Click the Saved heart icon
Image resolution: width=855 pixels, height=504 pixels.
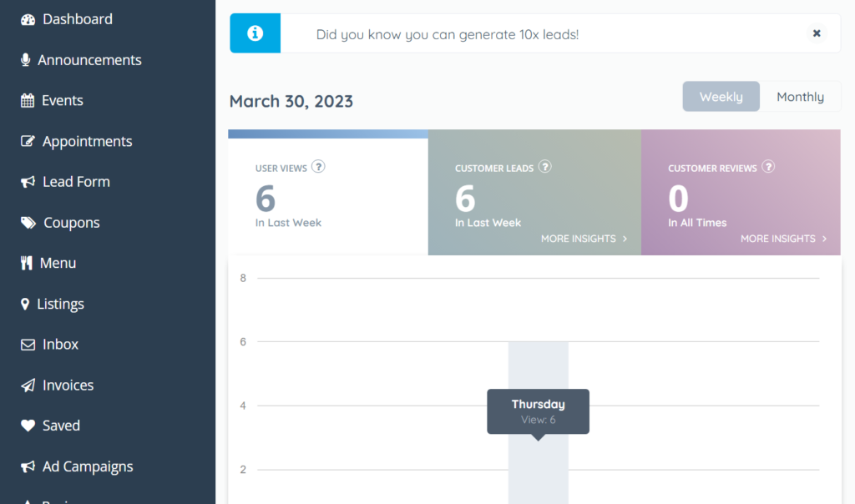click(x=28, y=426)
